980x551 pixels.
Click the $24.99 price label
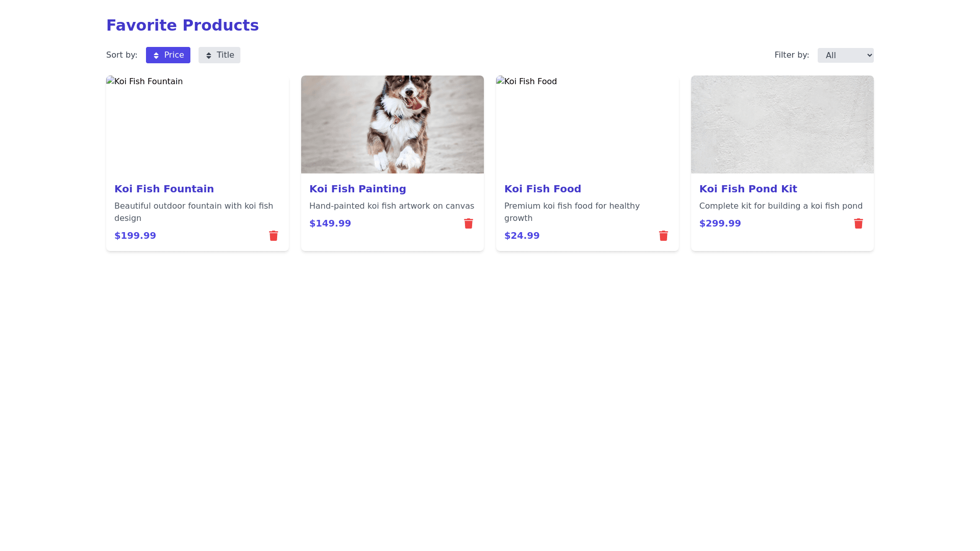(x=522, y=236)
